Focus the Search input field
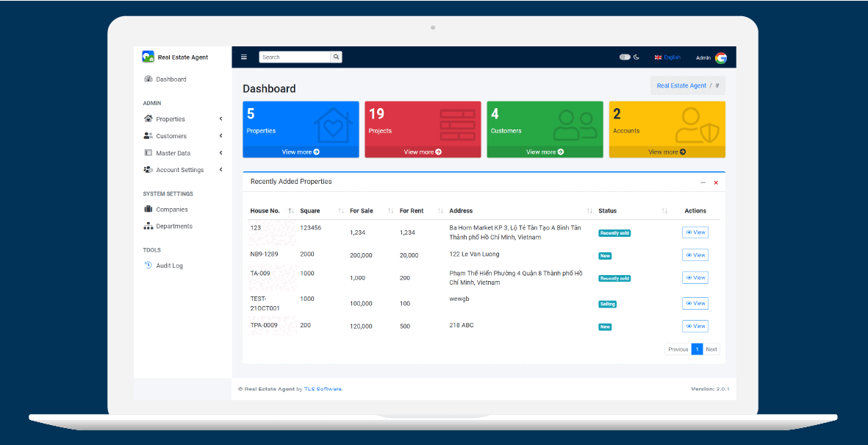The image size is (868, 445). 295,57
